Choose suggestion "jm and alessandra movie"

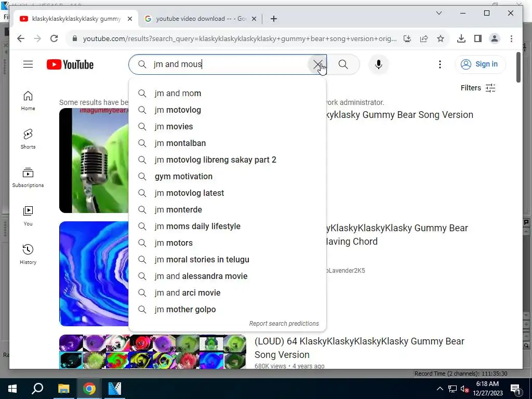(228, 276)
